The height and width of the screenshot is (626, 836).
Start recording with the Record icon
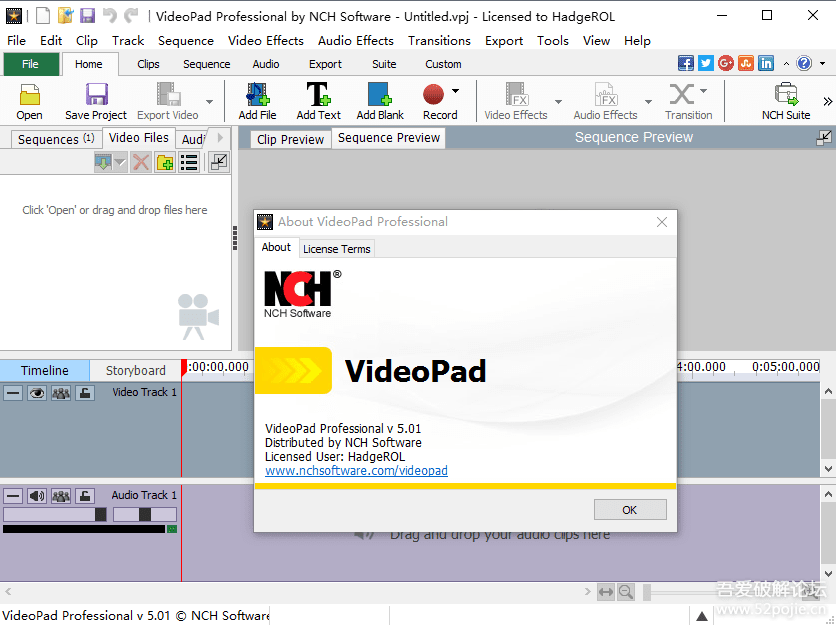(x=433, y=94)
